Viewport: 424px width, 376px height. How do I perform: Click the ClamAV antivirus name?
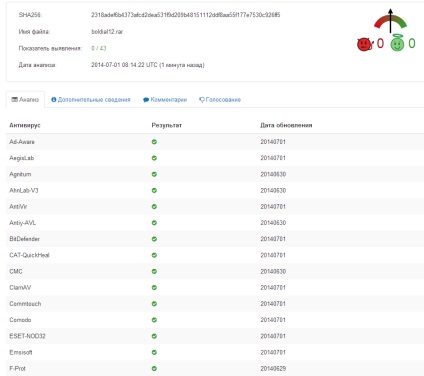(x=20, y=287)
